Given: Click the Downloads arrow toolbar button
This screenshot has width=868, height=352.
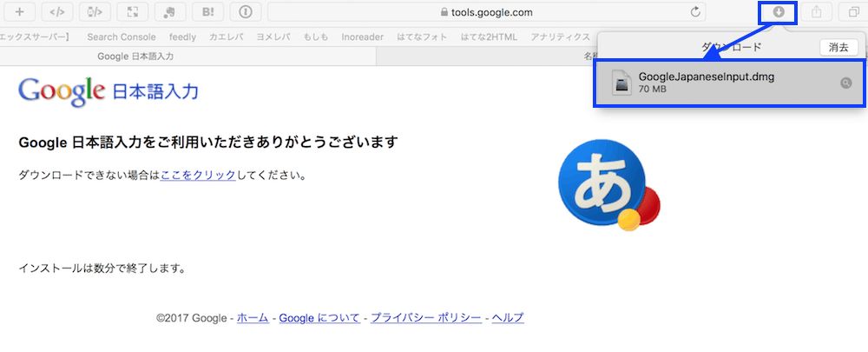Looking at the screenshot, I should click(779, 11).
